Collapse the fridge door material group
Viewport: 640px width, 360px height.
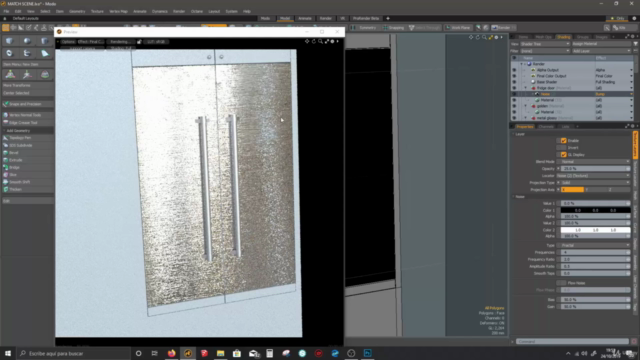(x=525, y=88)
